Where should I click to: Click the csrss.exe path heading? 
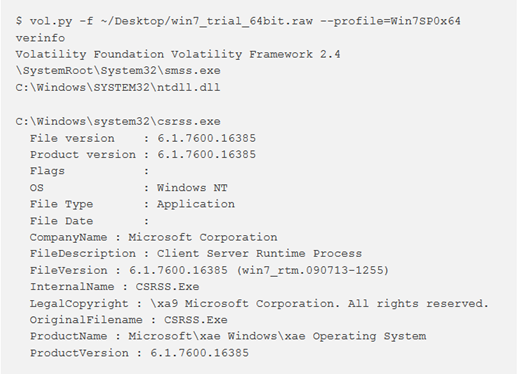pos(118,121)
